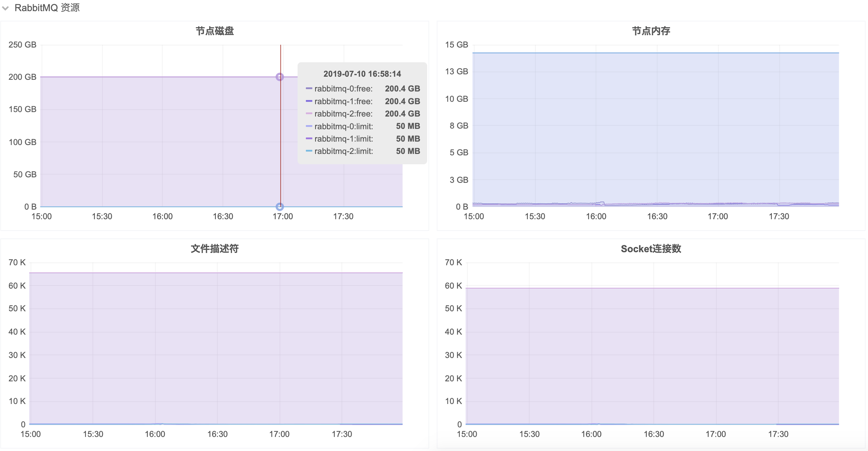Image resolution: width=868 pixels, height=451 pixels.
Task: Click the 17:30 label on Socket连接数 axis
Action: click(778, 434)
